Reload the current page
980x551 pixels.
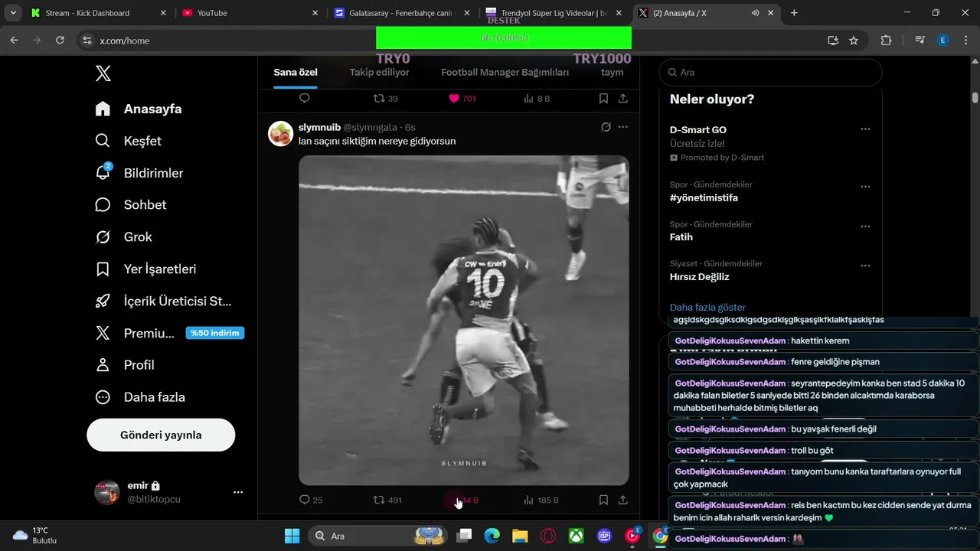(x=60, y=41)
